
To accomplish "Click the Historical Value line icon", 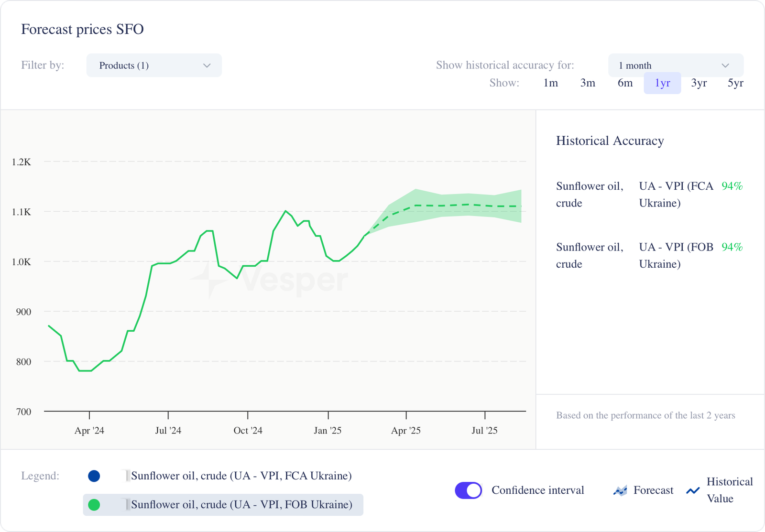I will point(693,490).
